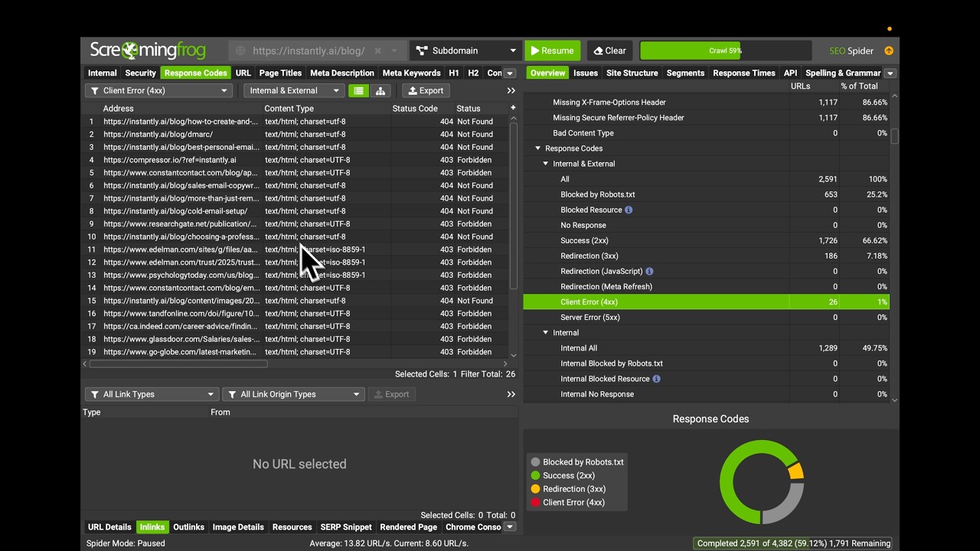Image resolution: width=980 pixels, height=551 pixels.
Task: Collapse the Response Codes tree section
Action: click(537, 148)
